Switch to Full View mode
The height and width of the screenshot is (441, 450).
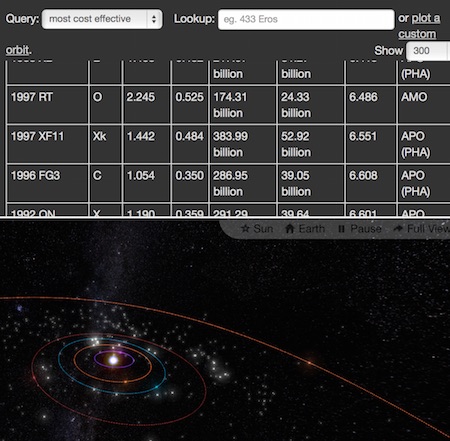(x=422, y=229)
